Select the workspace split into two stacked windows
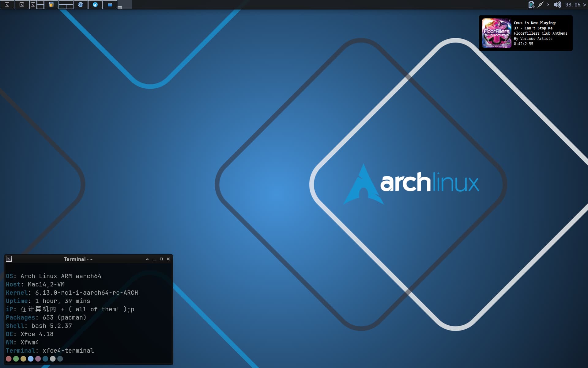The height and width of the screenshot is (368, 588). click(x=40, y=5)
